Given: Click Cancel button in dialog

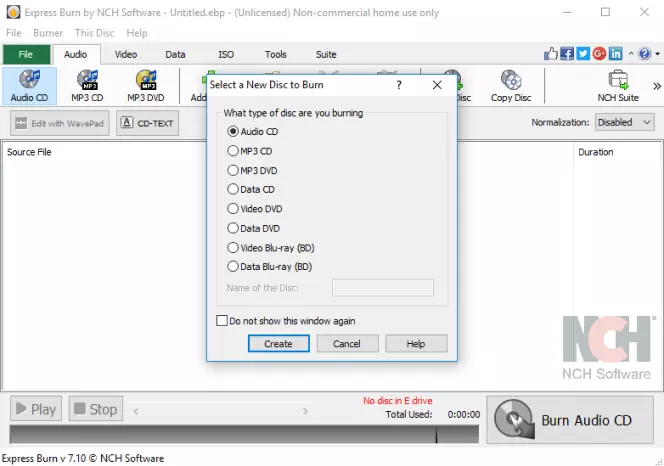Looking at the screenshot, I should pyautogui.click(x=347, y=344).
